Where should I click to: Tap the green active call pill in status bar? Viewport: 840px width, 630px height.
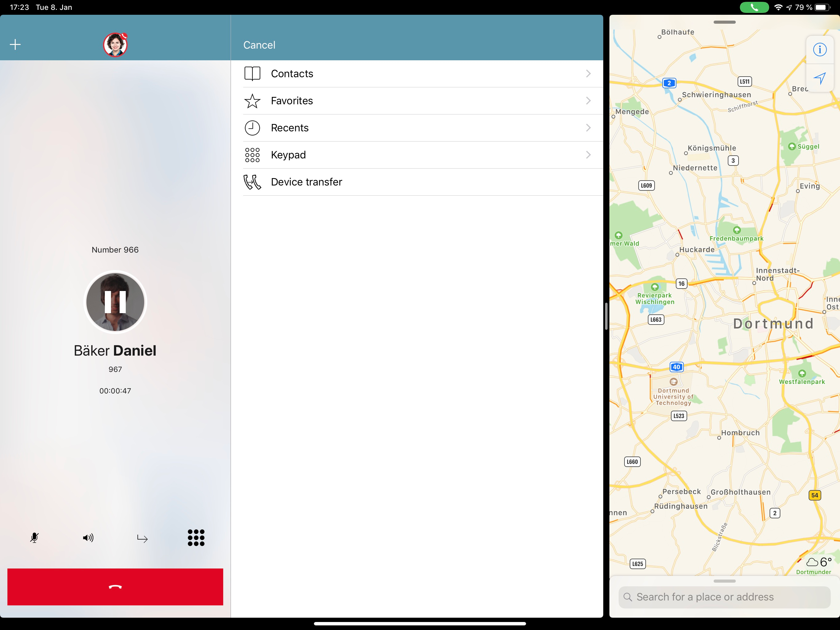pyautogui.click(x=754, y=7)
